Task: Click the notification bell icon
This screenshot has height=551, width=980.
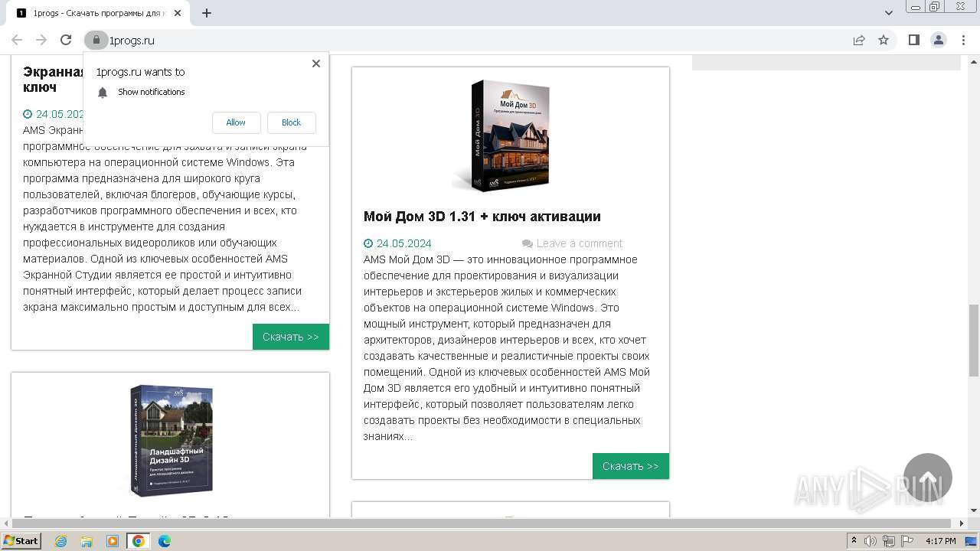Action: coord(103,92)
